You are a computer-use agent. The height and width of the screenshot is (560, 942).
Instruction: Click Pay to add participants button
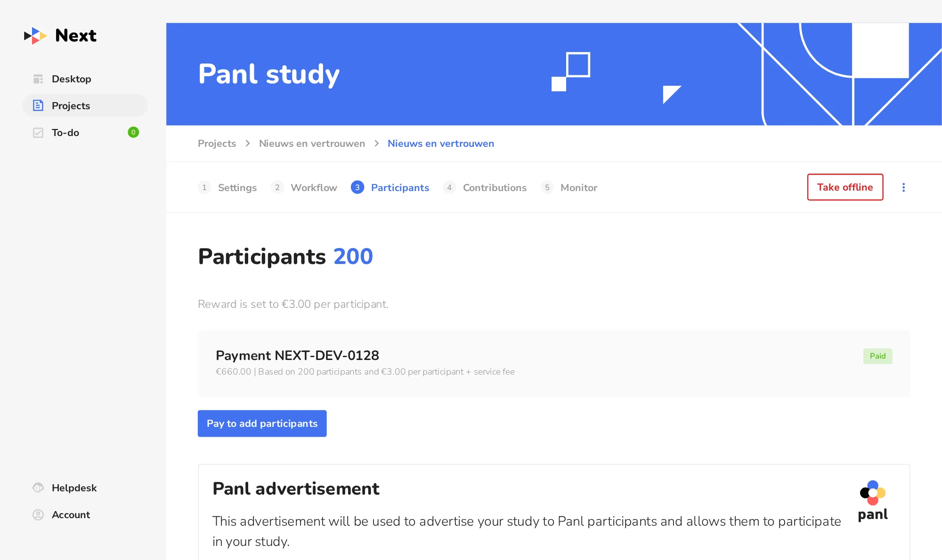point(262,424)
